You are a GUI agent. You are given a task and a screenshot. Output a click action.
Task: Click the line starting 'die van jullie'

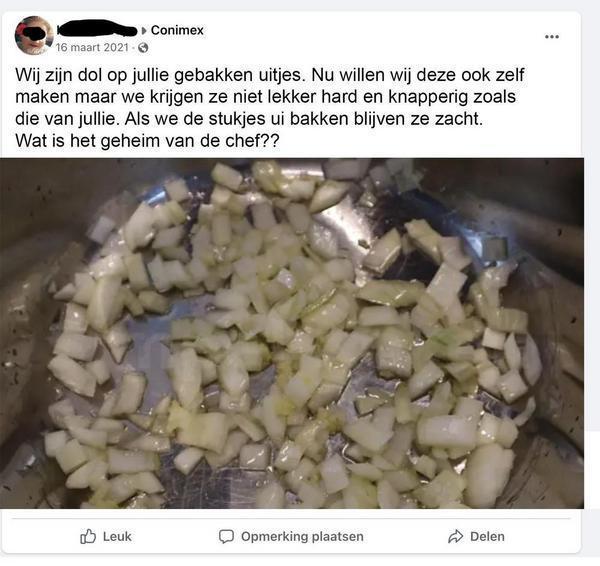click(249, 119)
